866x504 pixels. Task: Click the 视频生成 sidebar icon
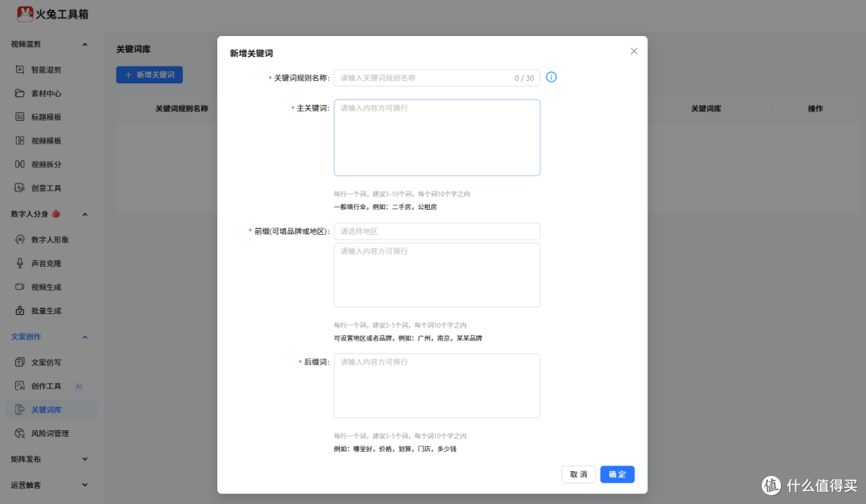pos(20,287)
